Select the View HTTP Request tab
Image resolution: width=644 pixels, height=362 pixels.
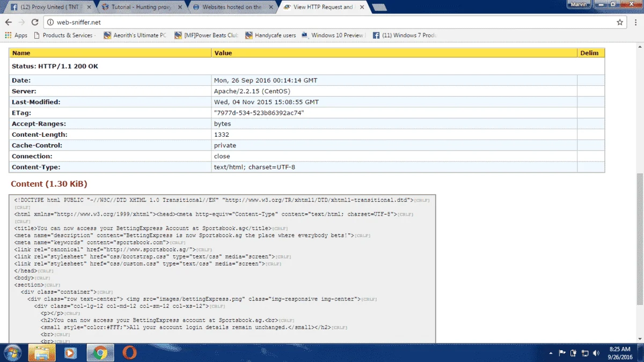[x=324, y=7]
